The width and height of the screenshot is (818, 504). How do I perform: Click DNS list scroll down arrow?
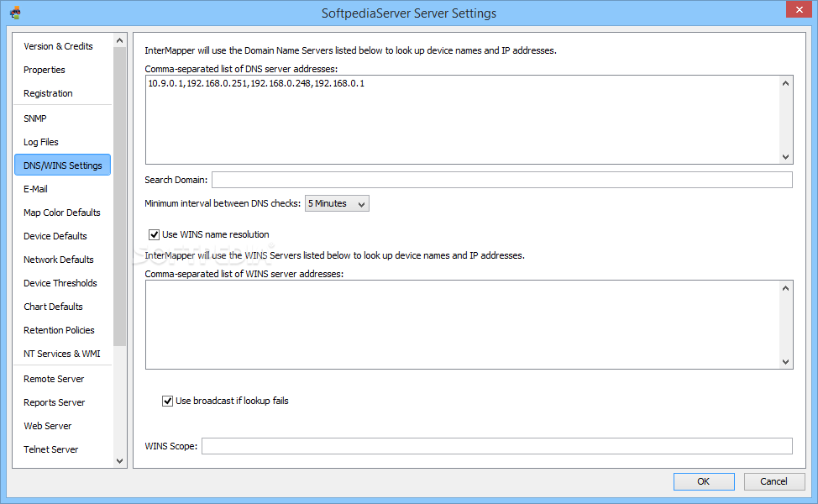[785, 157]
